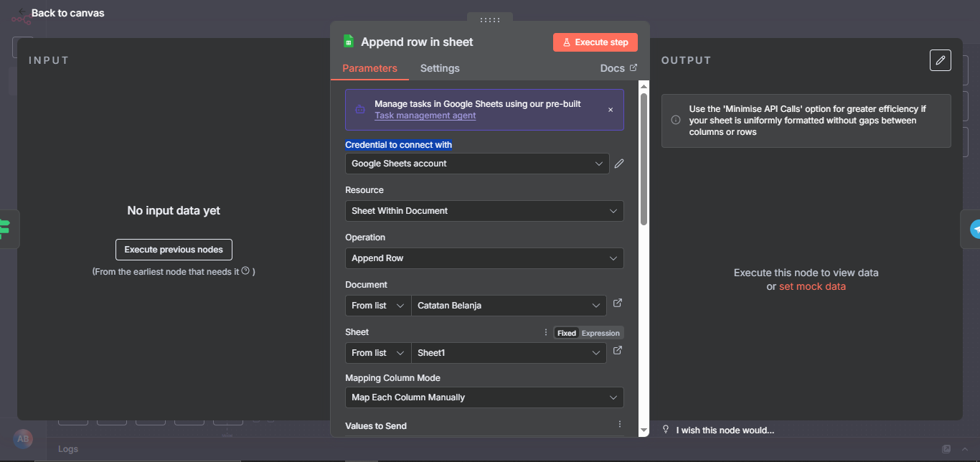Set Sheet field to Fixed mode
980x462 pixels.
[567, 333]
